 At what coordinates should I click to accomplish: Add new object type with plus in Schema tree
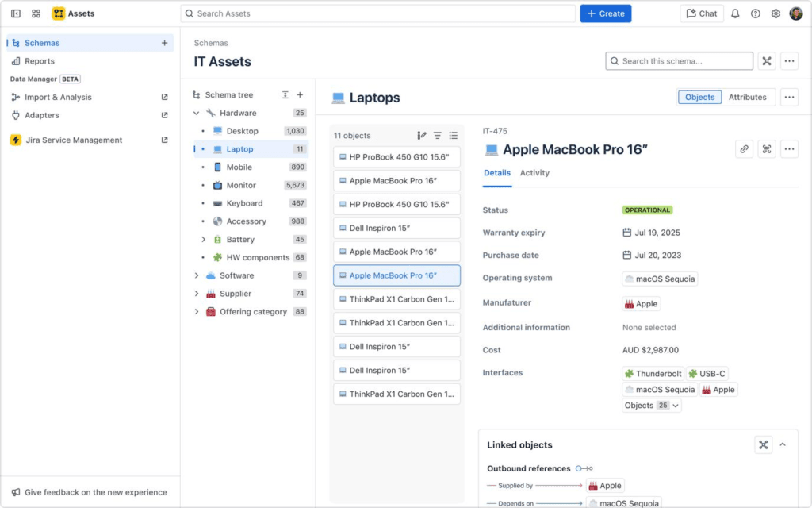[x=300, y=95]
